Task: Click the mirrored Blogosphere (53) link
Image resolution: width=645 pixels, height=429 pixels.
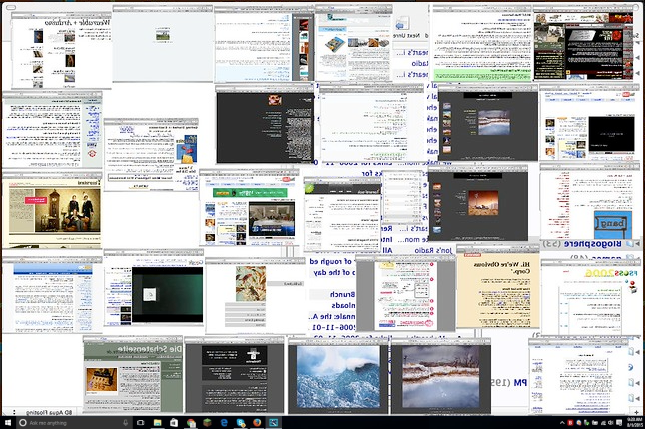Action: pyautogui.click(x=582, y=244)
